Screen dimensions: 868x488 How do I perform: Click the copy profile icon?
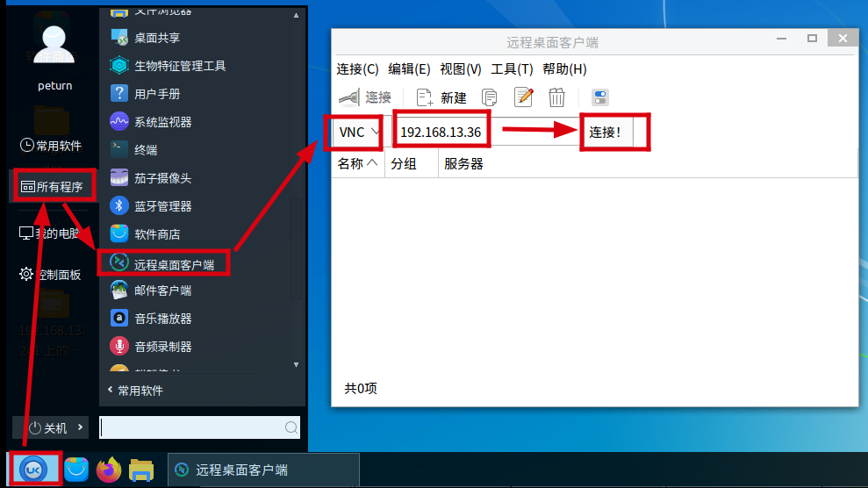pos(490,98)
